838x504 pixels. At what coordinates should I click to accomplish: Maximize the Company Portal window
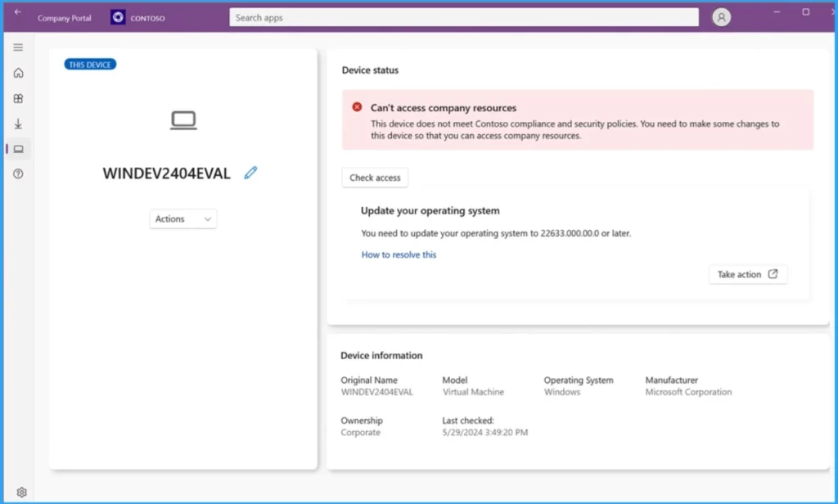(805, 11)
